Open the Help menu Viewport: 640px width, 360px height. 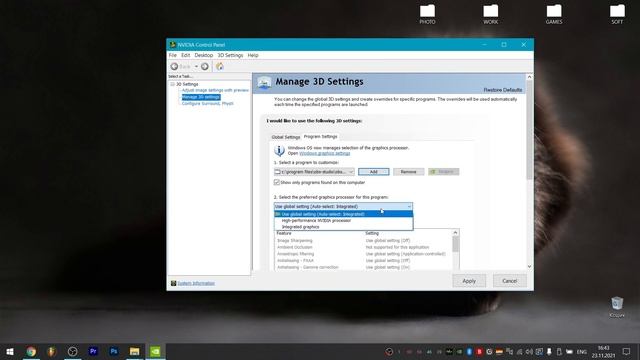[x=253, y=55]
